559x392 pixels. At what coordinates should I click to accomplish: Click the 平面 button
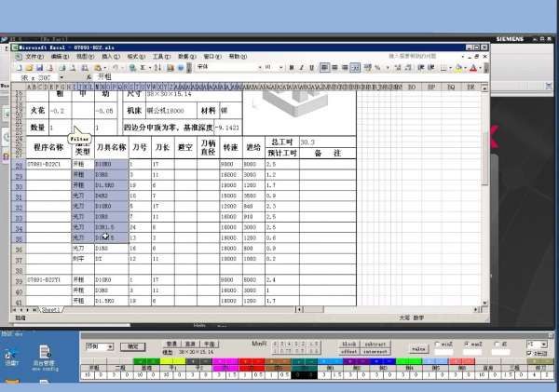[x=210, y=344]
